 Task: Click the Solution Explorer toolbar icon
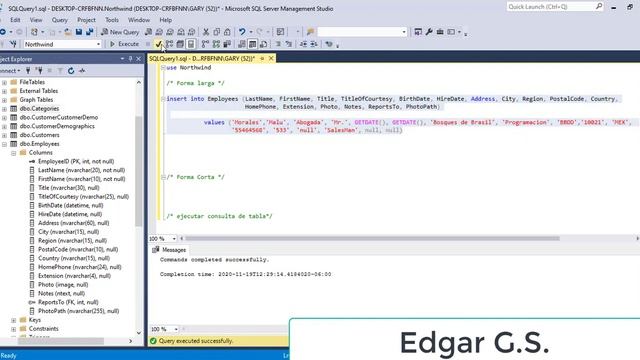click(418, 32)
